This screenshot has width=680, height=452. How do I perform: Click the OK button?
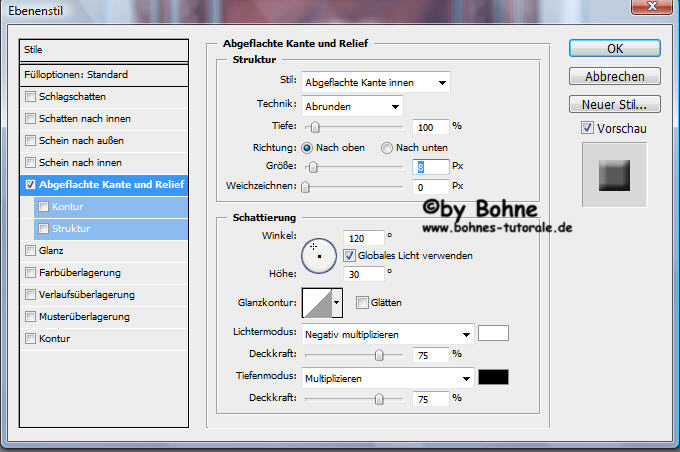click(614, 49)
